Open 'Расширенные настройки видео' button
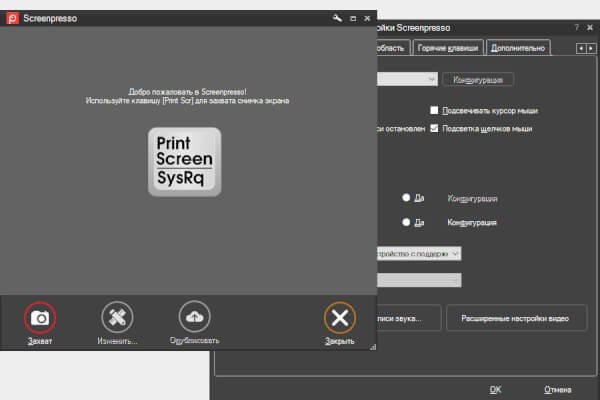Viewport: 600px width, 400px height. coord(516,318)
